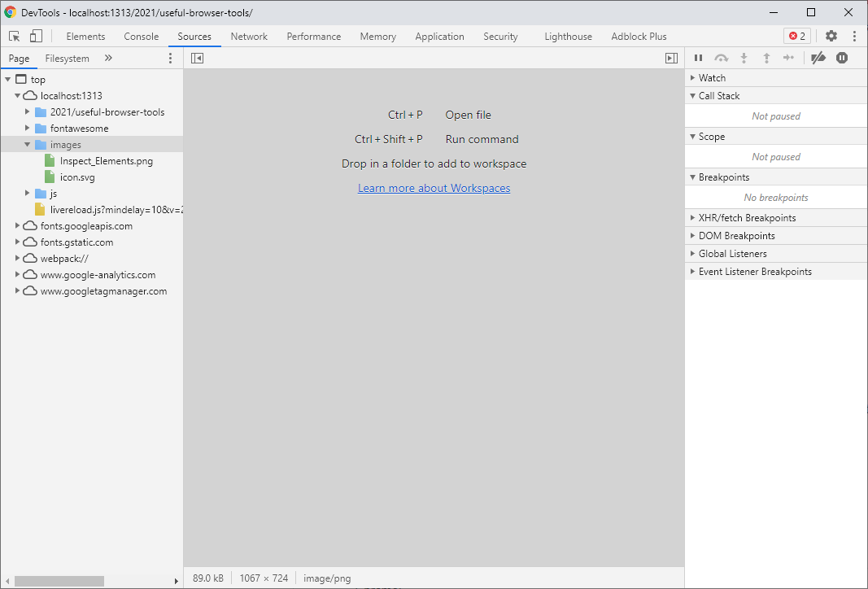Click the step icon in debugger toolbar
The image size is (868, 589).
789,58
